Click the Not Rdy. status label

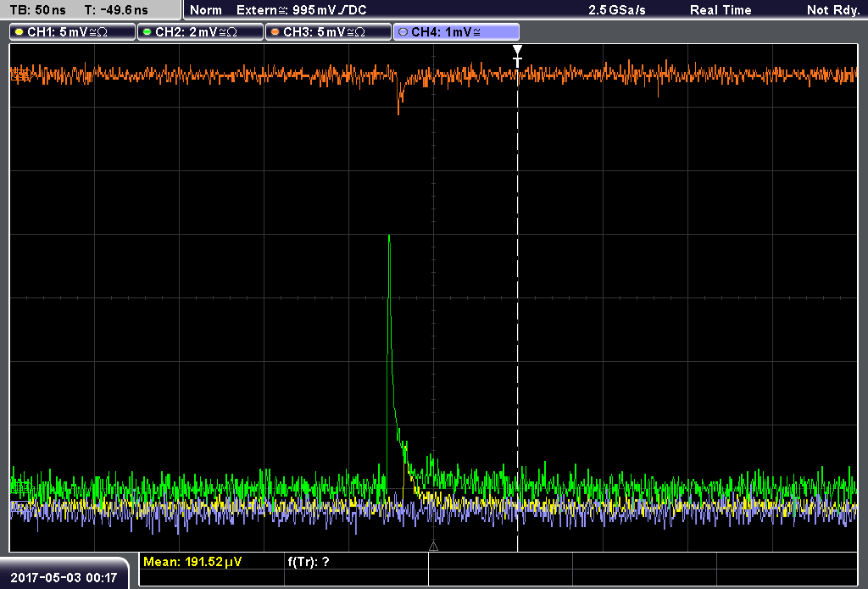[833, 10]
